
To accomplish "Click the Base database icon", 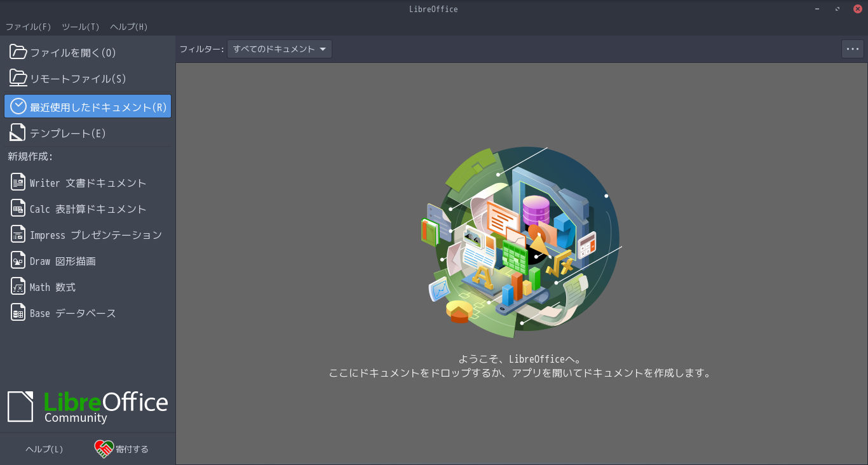I will coord(18,313).
